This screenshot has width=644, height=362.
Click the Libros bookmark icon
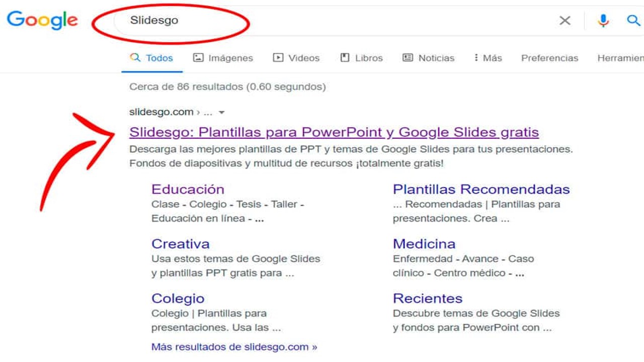[x=344, y=57]
